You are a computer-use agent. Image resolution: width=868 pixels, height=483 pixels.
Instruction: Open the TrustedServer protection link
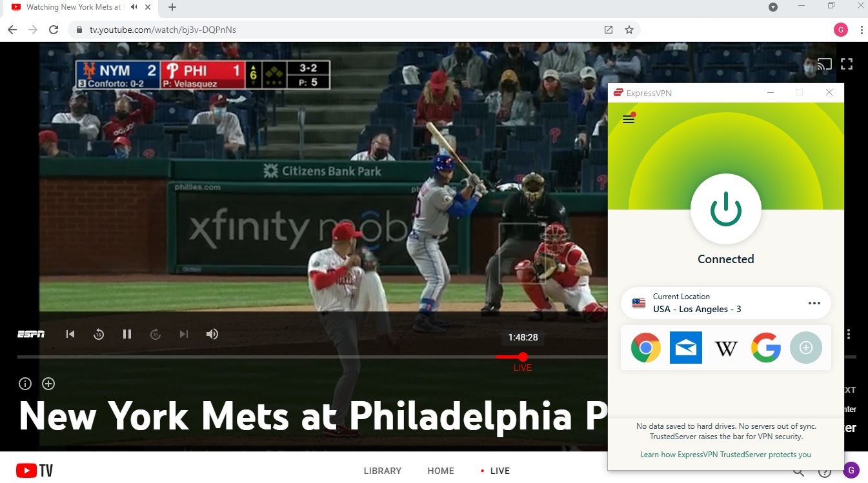[x=725, y=455]
